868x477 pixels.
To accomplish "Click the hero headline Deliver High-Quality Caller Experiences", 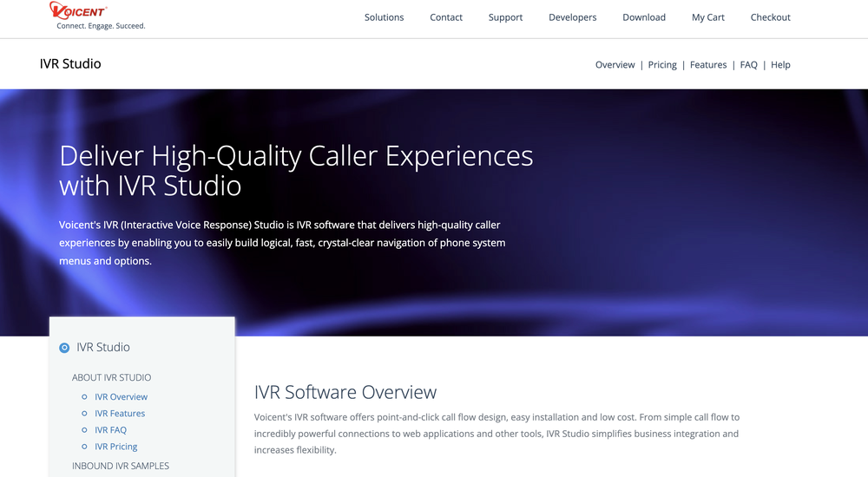I will click(x=296, y=171).
